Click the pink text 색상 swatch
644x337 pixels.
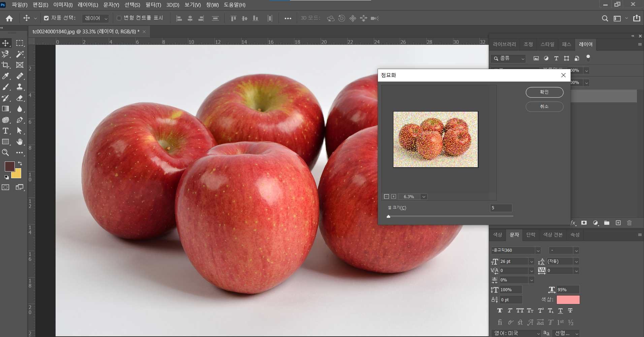568,300
